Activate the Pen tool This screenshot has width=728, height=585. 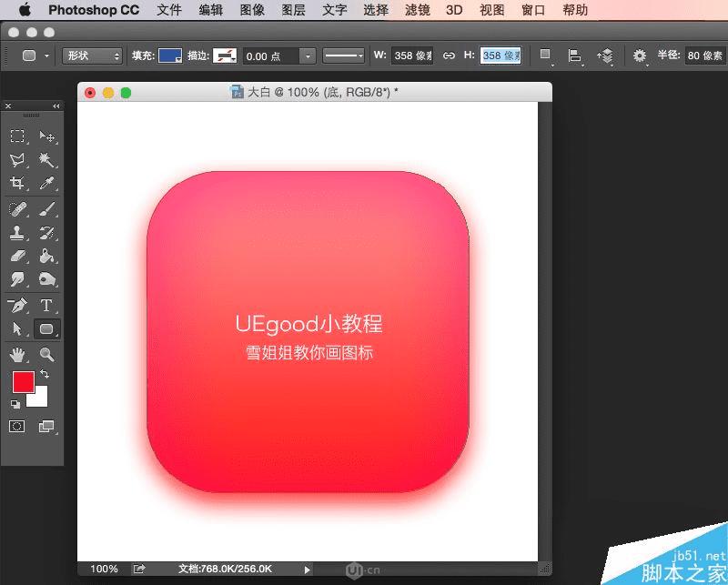[17, 306]
